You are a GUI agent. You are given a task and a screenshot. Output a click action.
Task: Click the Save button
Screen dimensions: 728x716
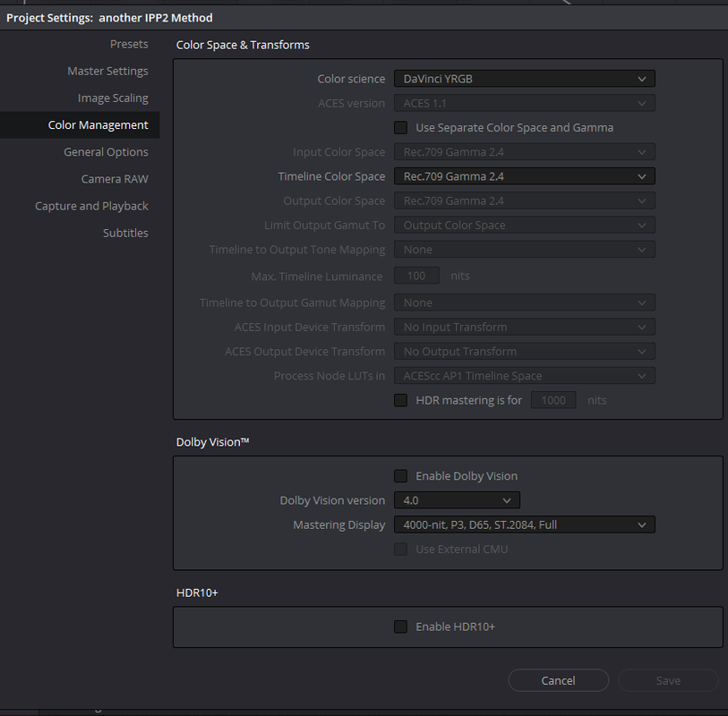coord(668,680)
